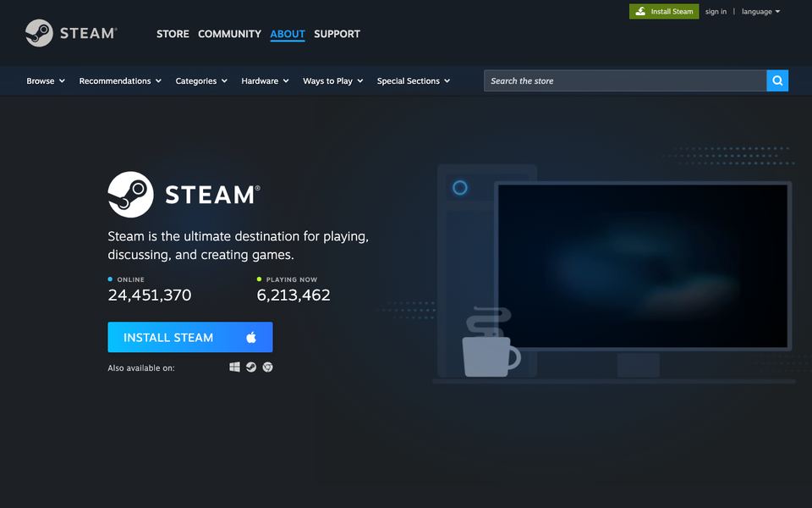Click the sign in link
The height and width of the screenshot is (508, 812).
(x=716, y=11)
